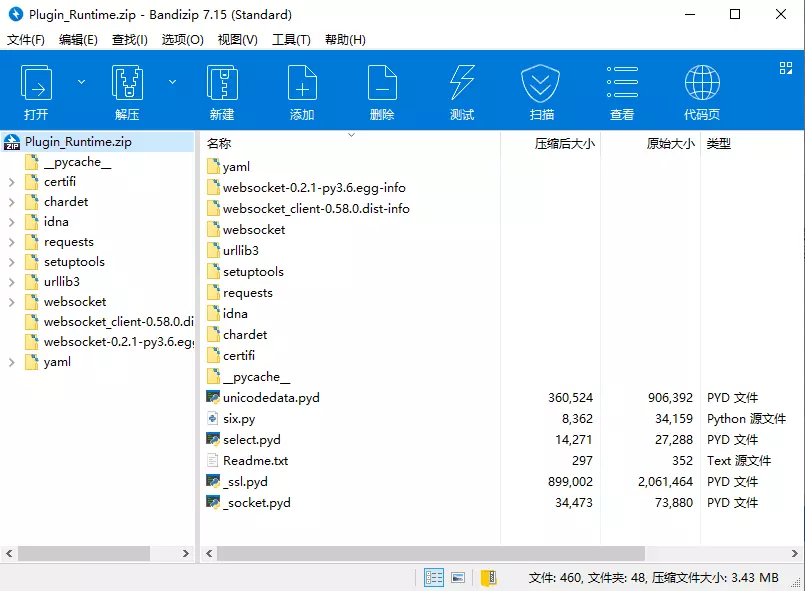
Task: Click the Add (添加) files icon
Action: click(302, 92)
